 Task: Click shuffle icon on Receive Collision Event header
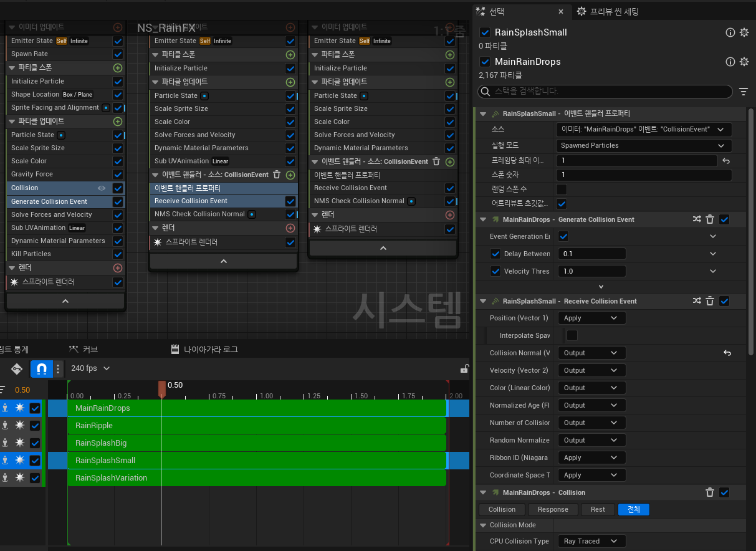pyautogui.click(x=697, y=301)
